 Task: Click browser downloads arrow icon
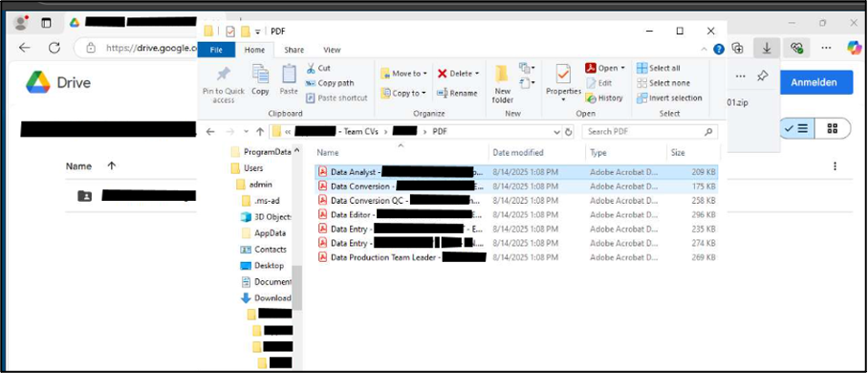[x=767, y=48]
